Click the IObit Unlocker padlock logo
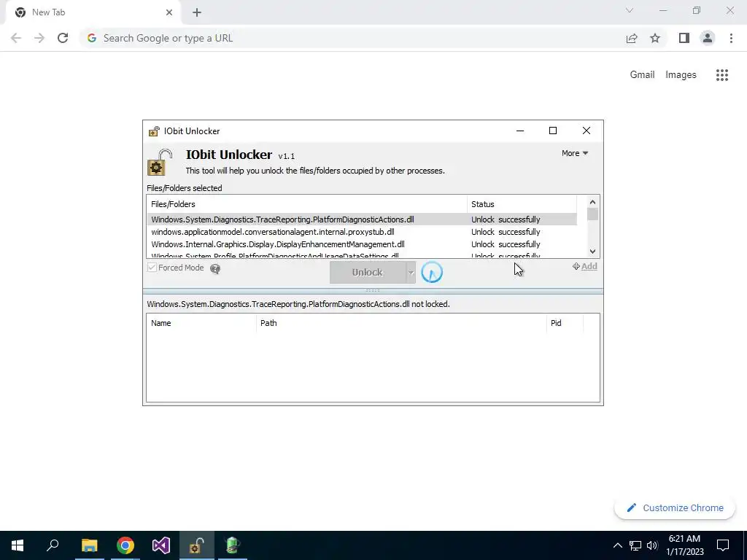 coord(158,163)
